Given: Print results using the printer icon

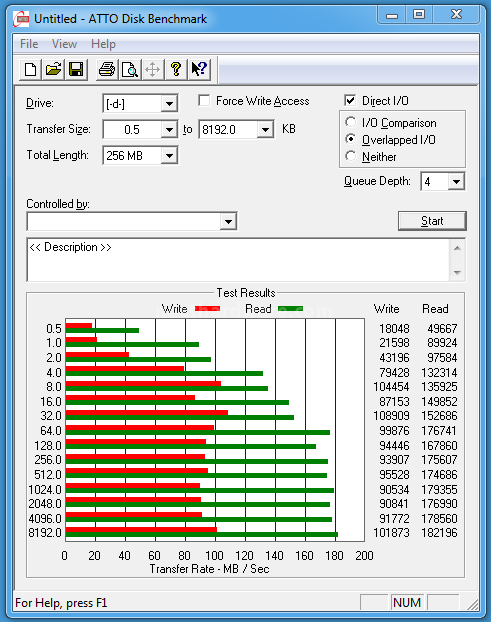Looking at the screenshot, I should pyautogui.click(x=107, y=69).
